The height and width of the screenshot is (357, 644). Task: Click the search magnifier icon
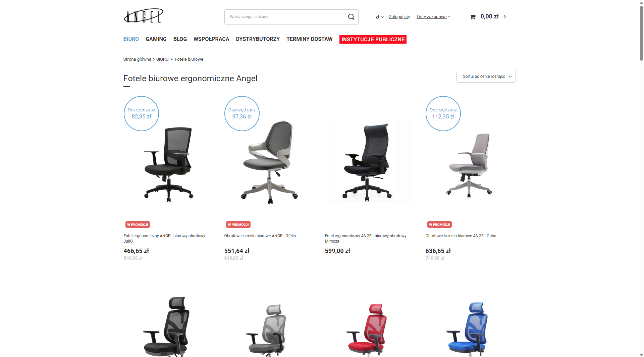351,17
